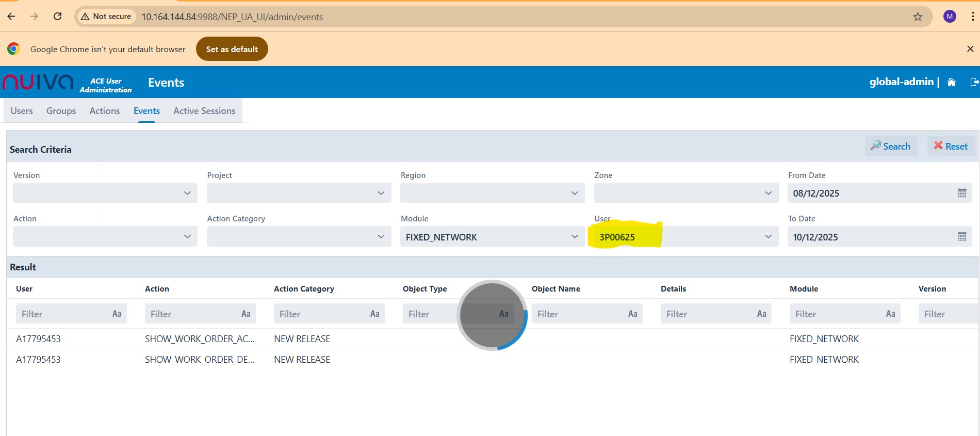Click the logout icon in header
Viewport: 980px width, 436px height.
coord(974,82)
